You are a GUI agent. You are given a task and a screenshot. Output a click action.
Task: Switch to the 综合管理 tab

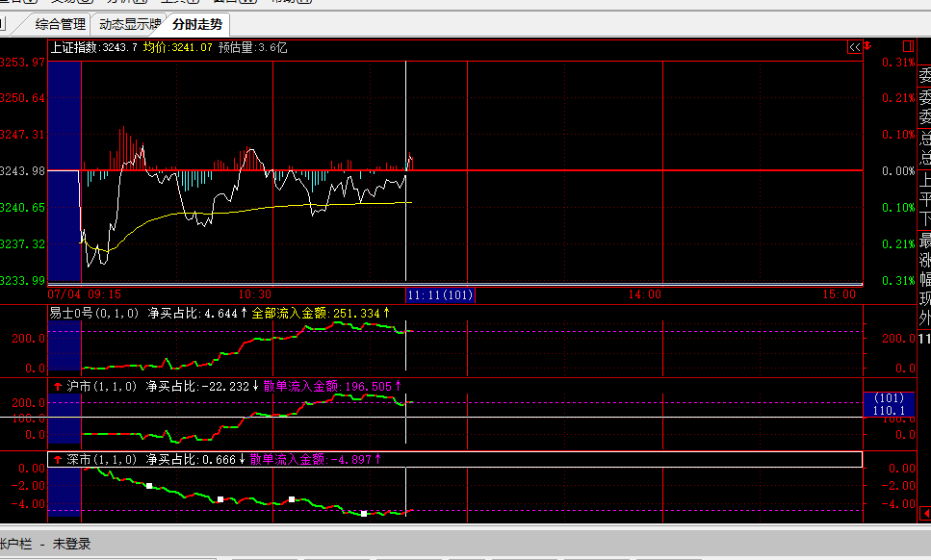pyautogui.click(x=60, y=24)
